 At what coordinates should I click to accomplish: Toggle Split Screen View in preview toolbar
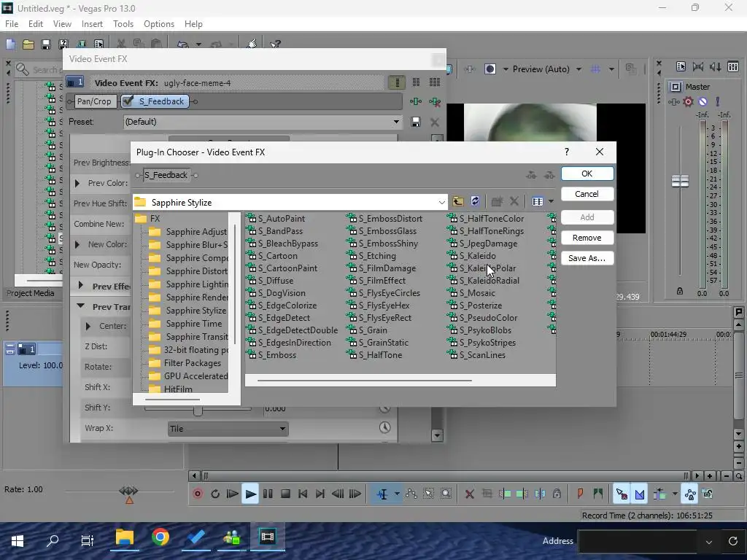(489, 69)
